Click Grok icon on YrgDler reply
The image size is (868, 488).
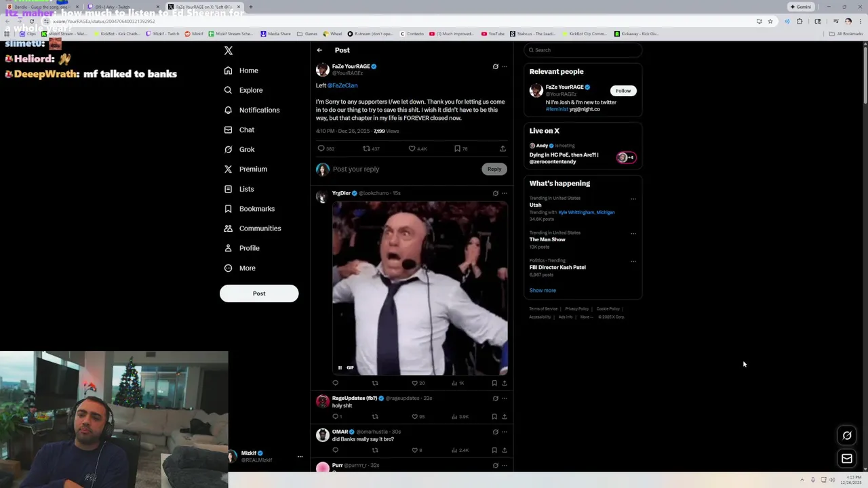495,193
